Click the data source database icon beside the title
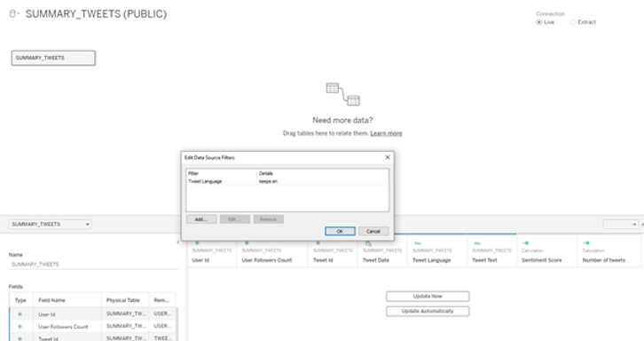The width and height of the screenshot is (644, 341). click(13, 14)
